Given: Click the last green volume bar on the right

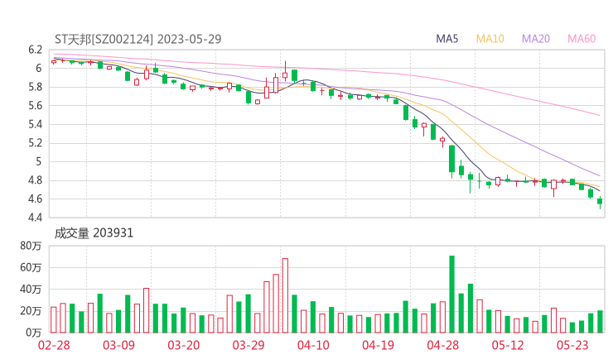Looking at the screenshot, I should pyautogui.click(x=600, y=322).
